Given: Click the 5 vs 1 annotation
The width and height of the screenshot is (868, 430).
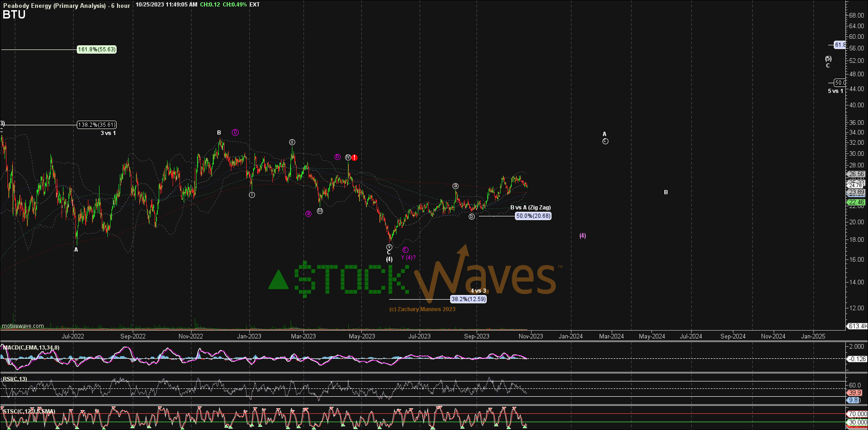Looking at the screenshot, I should pos(835,91).
